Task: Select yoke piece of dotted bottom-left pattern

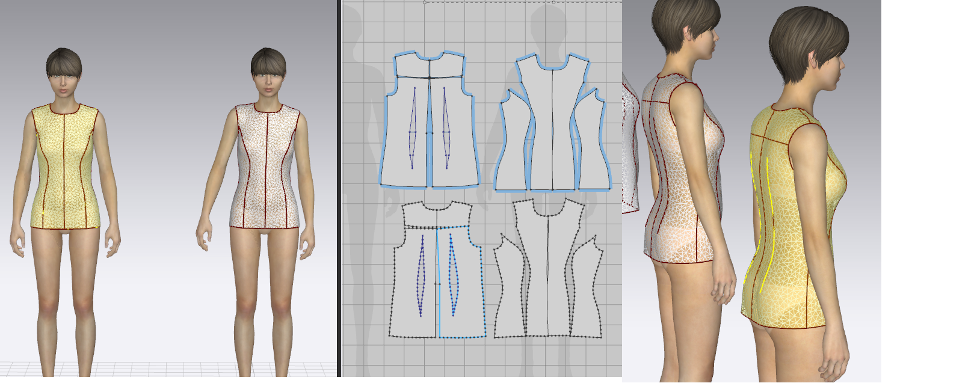Action: coord(437,215)
